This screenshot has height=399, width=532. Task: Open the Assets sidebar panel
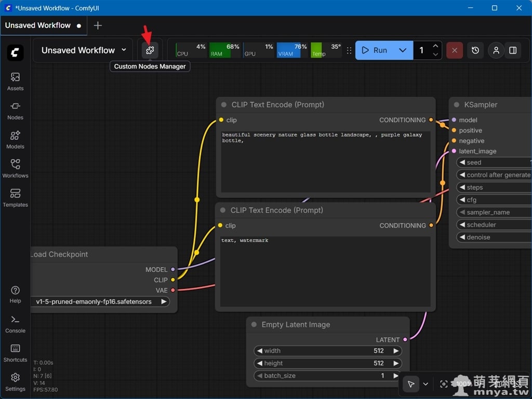pyautogui.click(x=15, y=81)
